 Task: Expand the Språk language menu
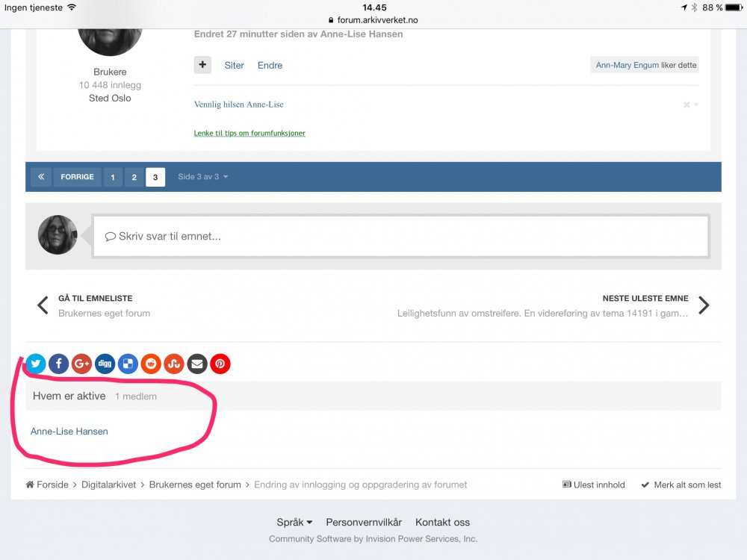pos(294,522)
